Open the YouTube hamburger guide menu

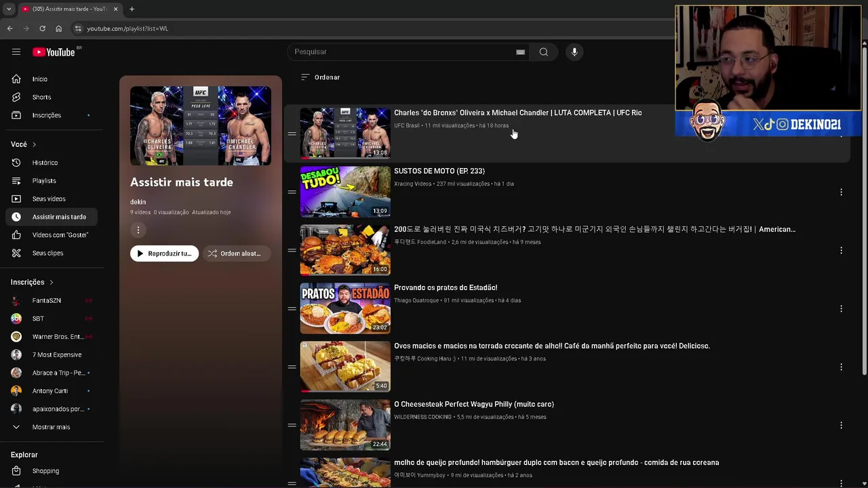(x=16, y=52)
